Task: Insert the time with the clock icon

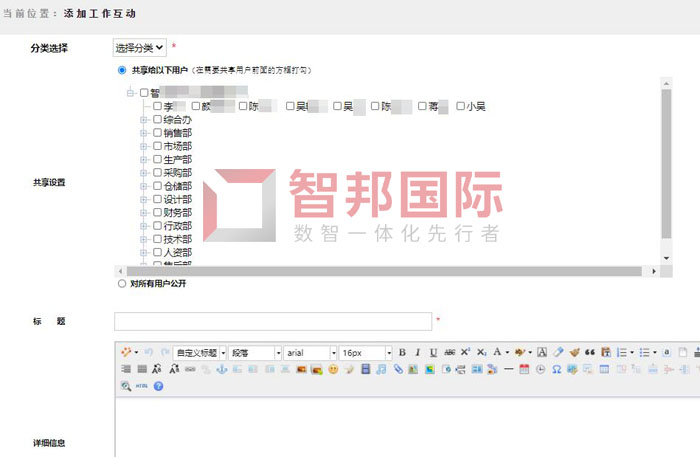Action: 540,370
